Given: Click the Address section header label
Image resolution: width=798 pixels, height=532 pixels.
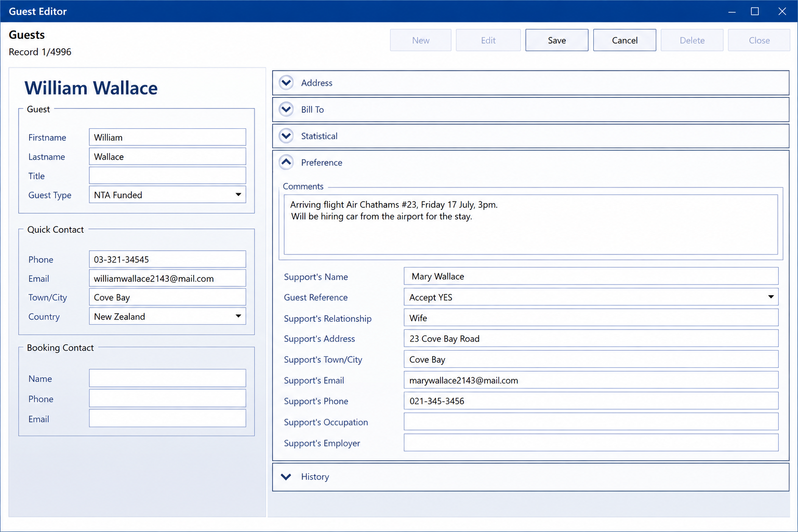Looking at the screenshot, I should (316, 83).
